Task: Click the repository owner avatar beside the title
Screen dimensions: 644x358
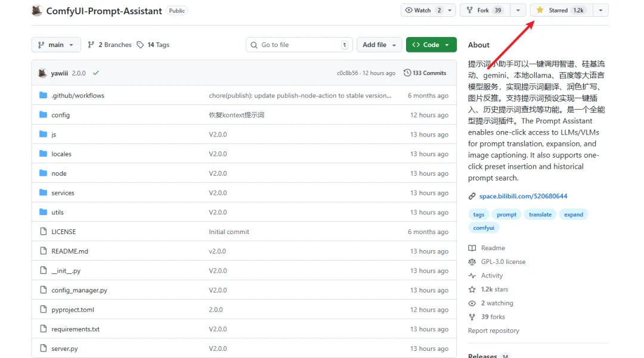Action: coord(37,11)
